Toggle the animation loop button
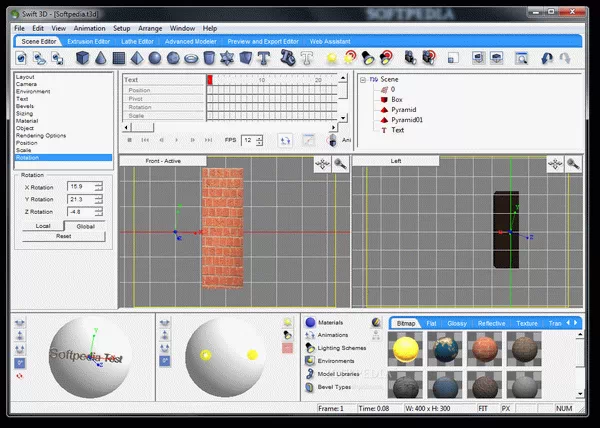The width and height of the screenshot is (600, 428). [x=285, y=140]
